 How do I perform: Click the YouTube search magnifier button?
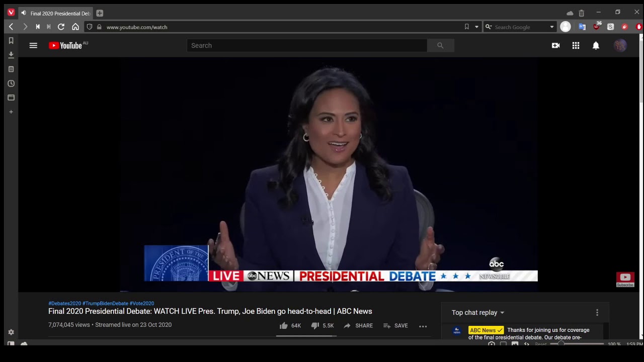pos(440,45)
